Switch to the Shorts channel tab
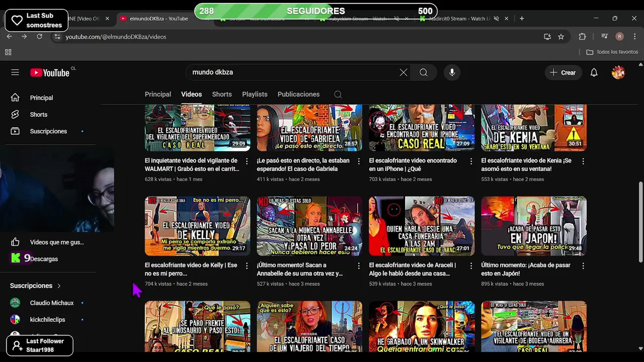Image resolution: width=644 pixels, height=362 pixels. tap(222, 95)
